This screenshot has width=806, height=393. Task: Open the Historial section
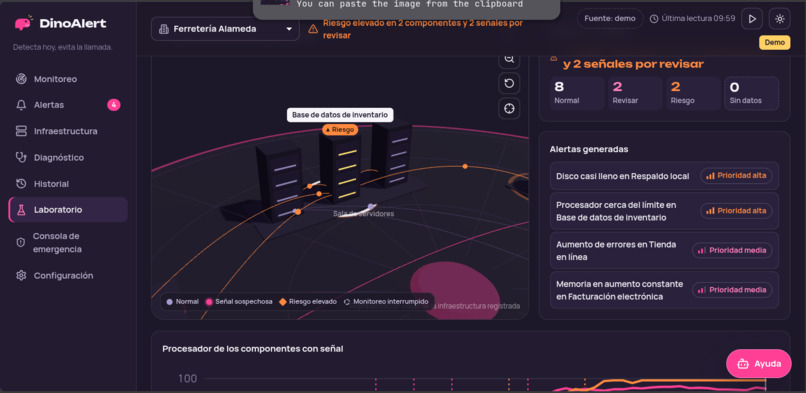pyautogui.click(x=68, y=183)
